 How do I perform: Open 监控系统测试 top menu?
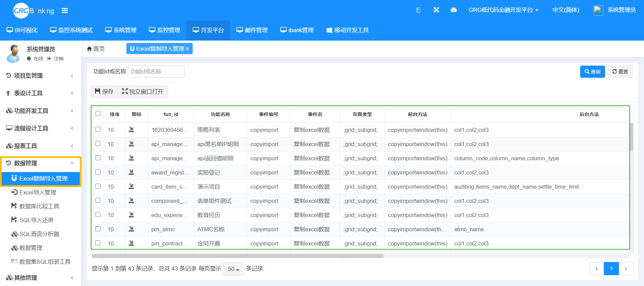(x=71, y=30)
